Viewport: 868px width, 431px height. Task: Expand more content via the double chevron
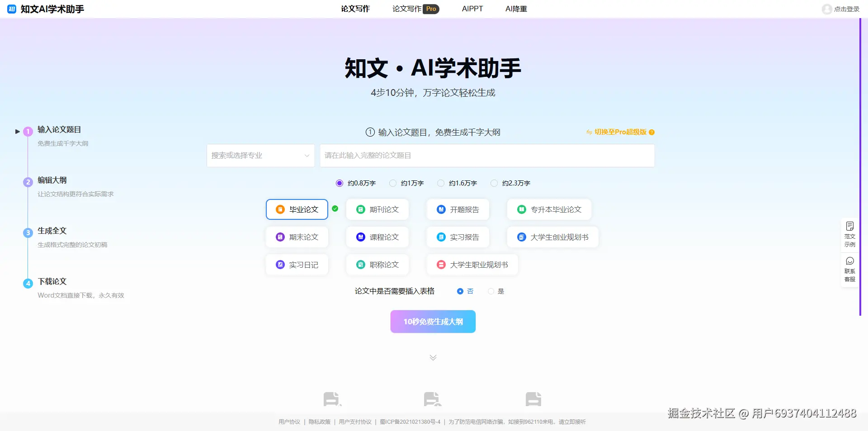click(433, 357)
